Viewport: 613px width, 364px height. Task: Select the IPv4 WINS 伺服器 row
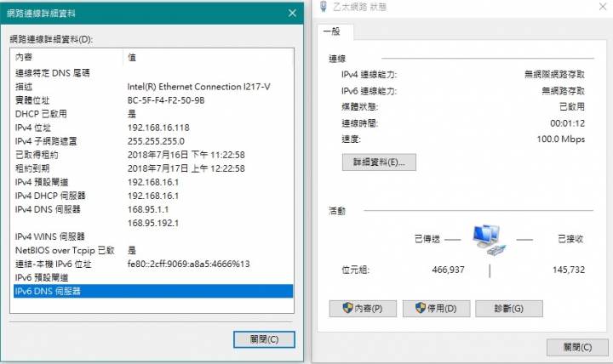click(x=153, y=236)
